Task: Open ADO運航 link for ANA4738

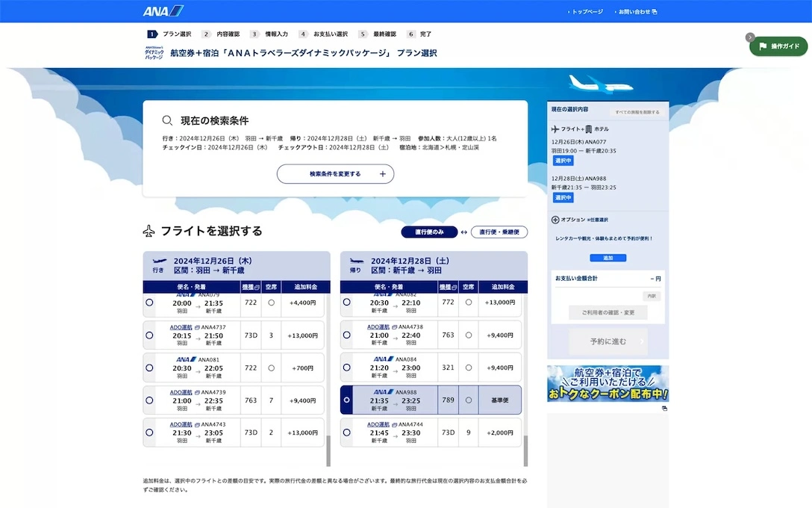Action: point(378,327)
